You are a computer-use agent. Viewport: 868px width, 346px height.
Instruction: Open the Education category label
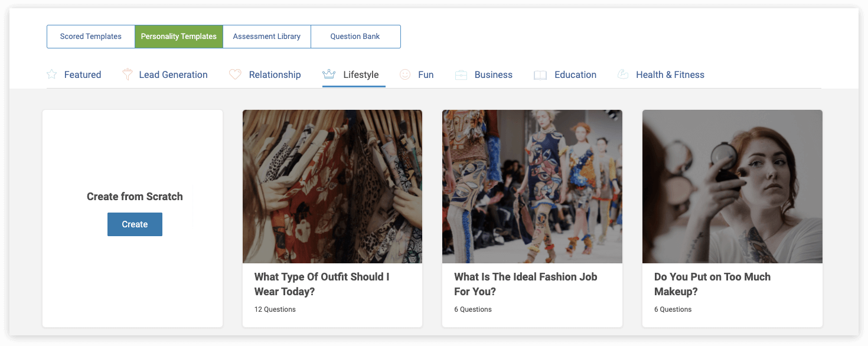pos(575,75)
